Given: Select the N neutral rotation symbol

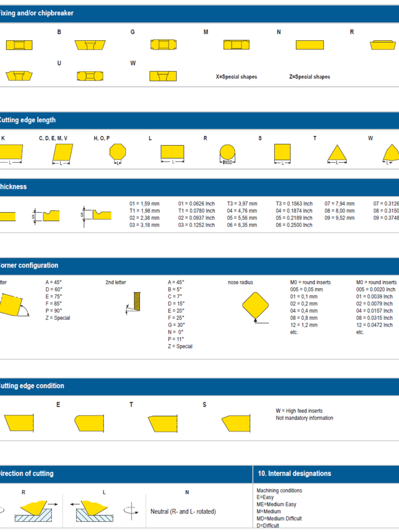Looking at the screenshot, I should coord(131,510).
